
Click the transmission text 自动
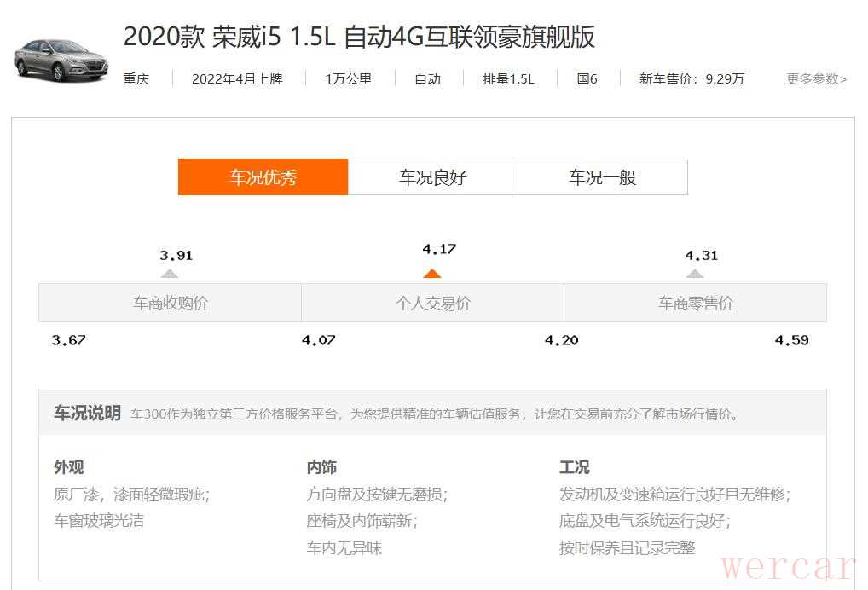click(428, 79)
